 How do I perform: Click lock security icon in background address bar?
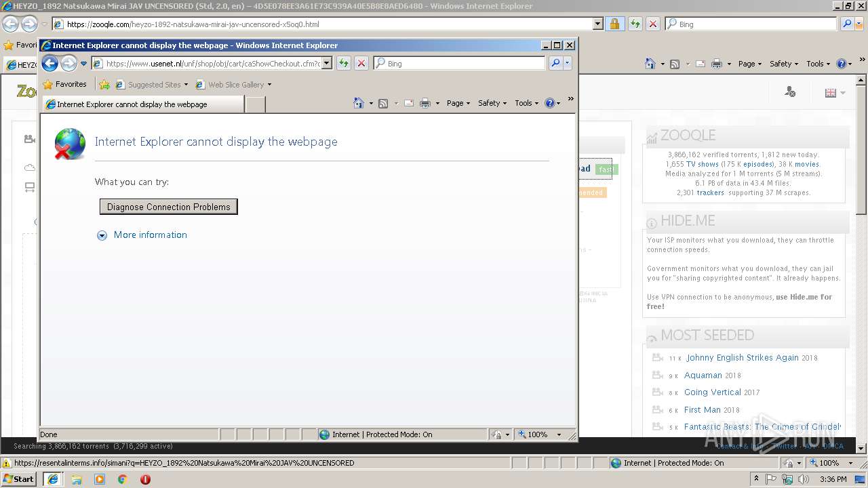tap(614, 24)
